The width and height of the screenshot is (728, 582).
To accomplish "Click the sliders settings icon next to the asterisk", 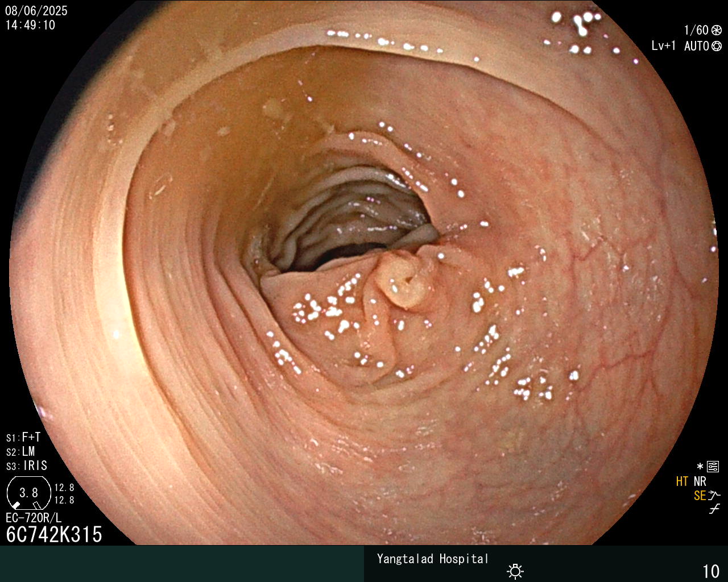I will point(713,467).
